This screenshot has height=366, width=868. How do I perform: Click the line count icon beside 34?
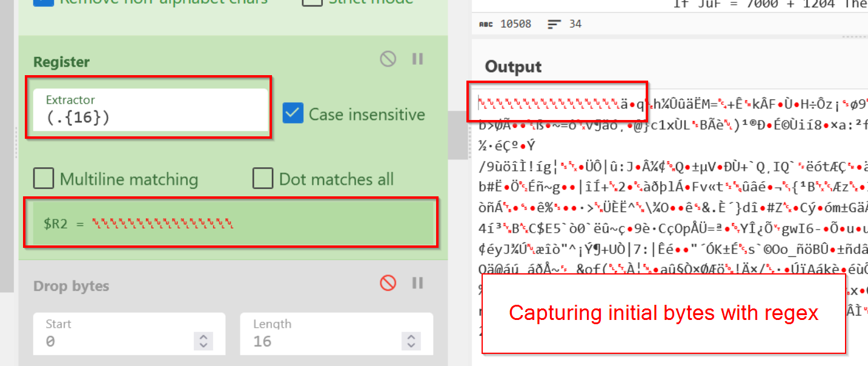tap(554, 24)
